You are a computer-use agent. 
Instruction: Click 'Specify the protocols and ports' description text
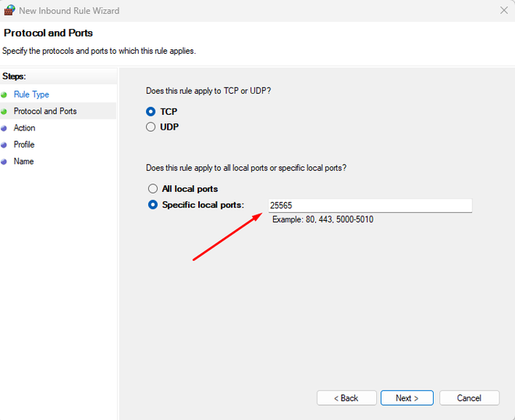pyautogui.click(x=99, y=51)
